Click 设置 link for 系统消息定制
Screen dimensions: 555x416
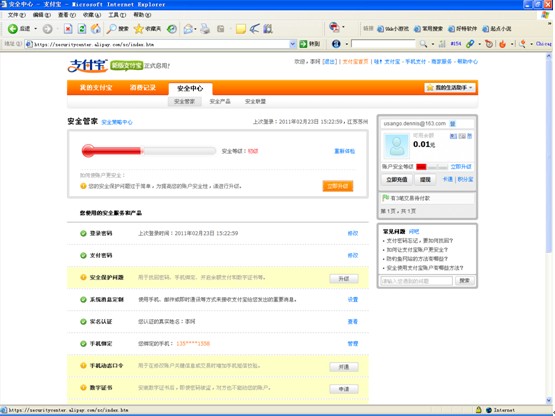click(x=353, y=300)
